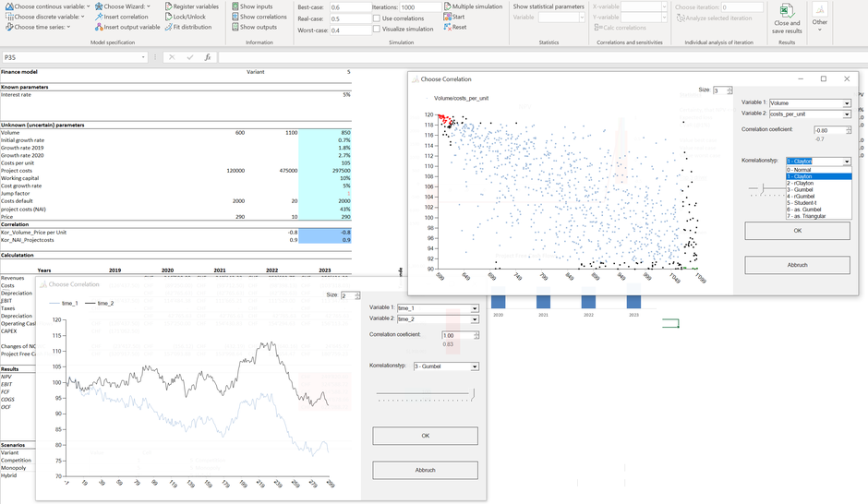The image size is (868, 504).
Task: Click the Close and save results icon
Action: click(787, 11)
